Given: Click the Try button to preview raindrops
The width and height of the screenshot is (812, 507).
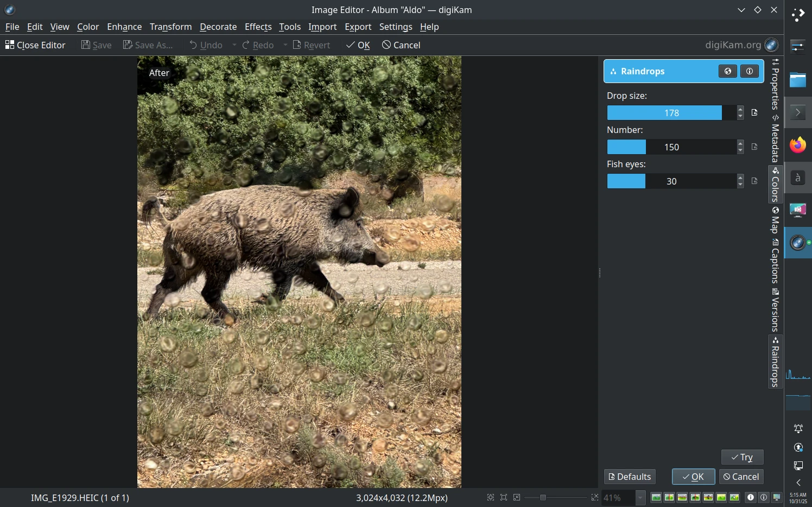Looking at the screenshot, I should click(742, 457).
